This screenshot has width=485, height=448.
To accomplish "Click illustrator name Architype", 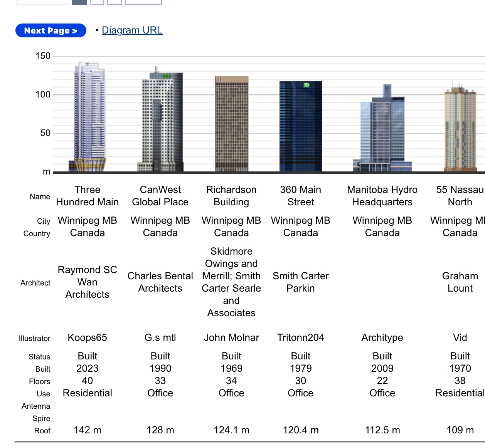I will [x=382, y=338].
